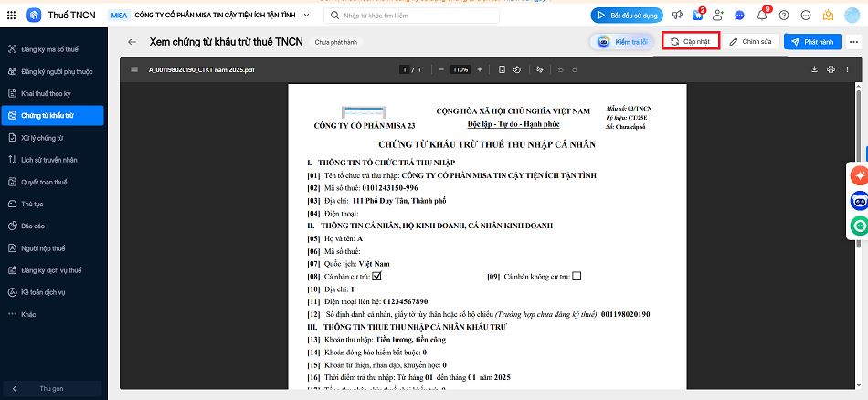Click tax code 0101243150-996 text
The height and width of the screenshot is (400, 868).
[390, 188]
